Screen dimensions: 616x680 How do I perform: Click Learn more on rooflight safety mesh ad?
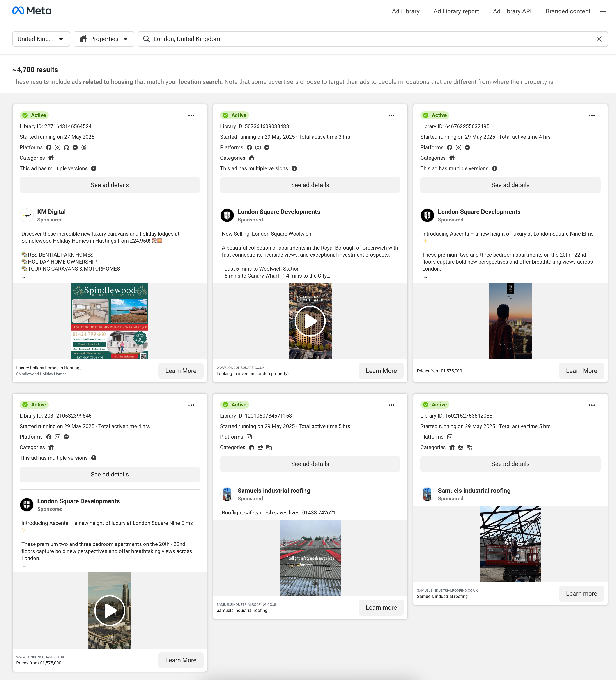(x=381, y=608)
